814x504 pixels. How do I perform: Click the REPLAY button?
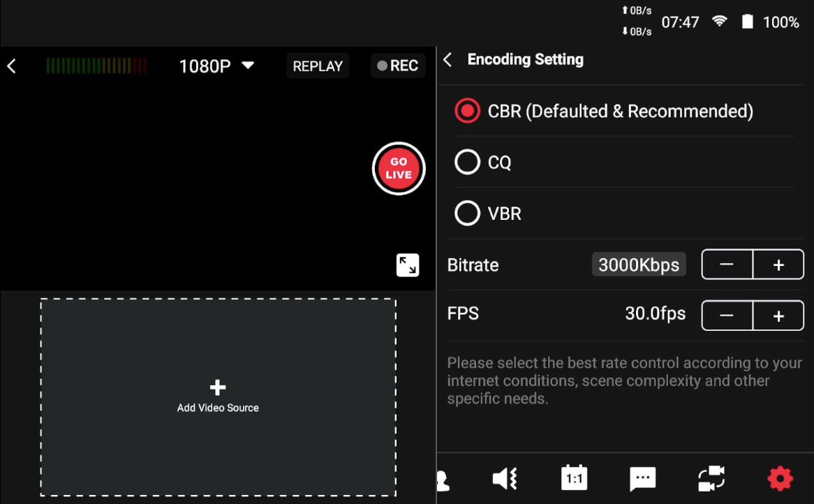point(318,66)
